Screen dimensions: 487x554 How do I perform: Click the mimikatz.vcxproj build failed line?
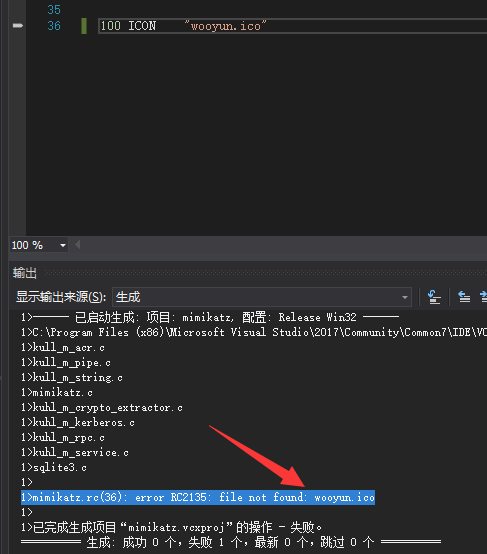click(171, 528)
